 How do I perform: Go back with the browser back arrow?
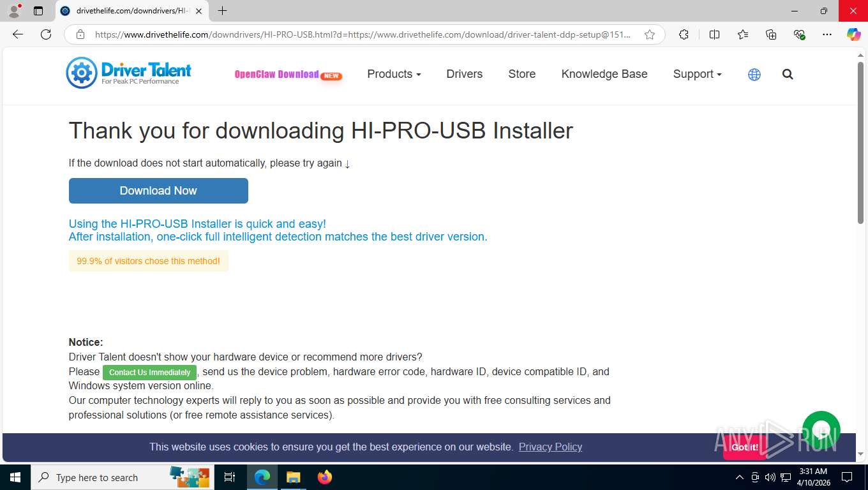(18, 34)
